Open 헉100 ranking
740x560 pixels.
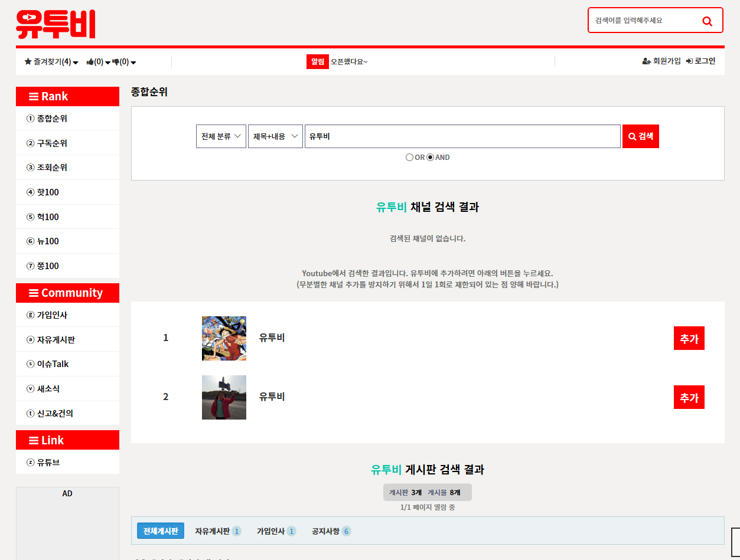point(67,217)
